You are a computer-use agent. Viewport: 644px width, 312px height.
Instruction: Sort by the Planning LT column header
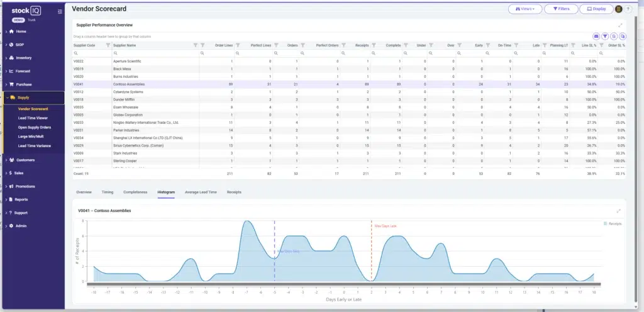[559, 45]
